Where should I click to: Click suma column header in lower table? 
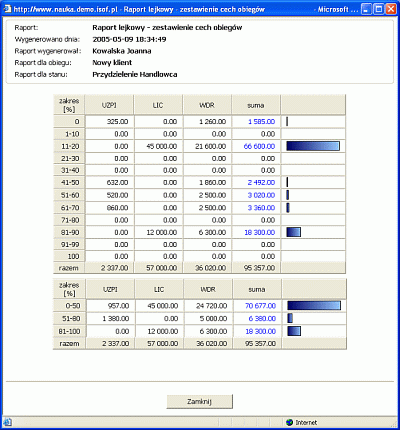coord(257,289)
